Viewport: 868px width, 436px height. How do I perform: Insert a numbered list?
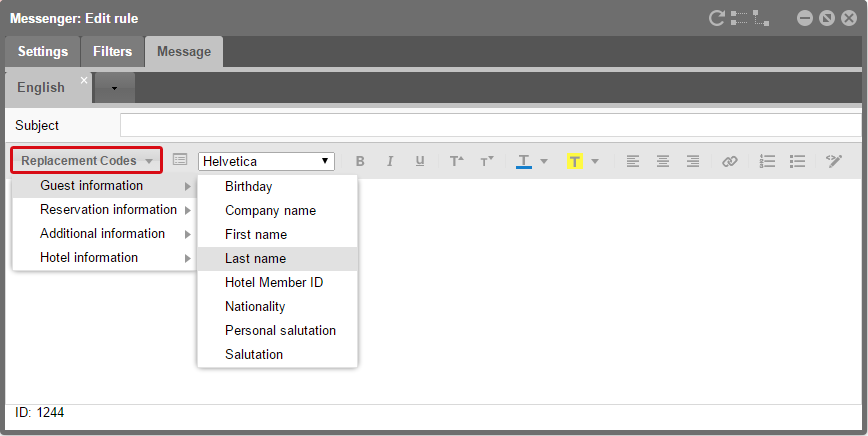pyautogui.click(x=767, y=161)
